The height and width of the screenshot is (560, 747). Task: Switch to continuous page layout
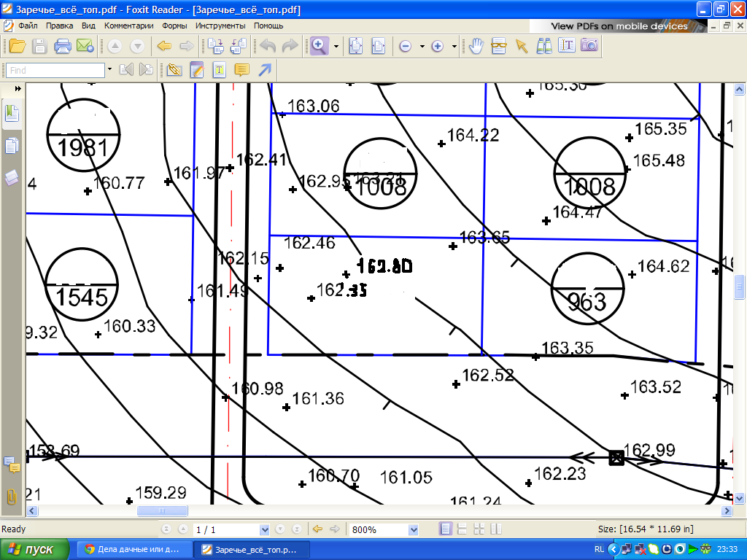[462, 529]
